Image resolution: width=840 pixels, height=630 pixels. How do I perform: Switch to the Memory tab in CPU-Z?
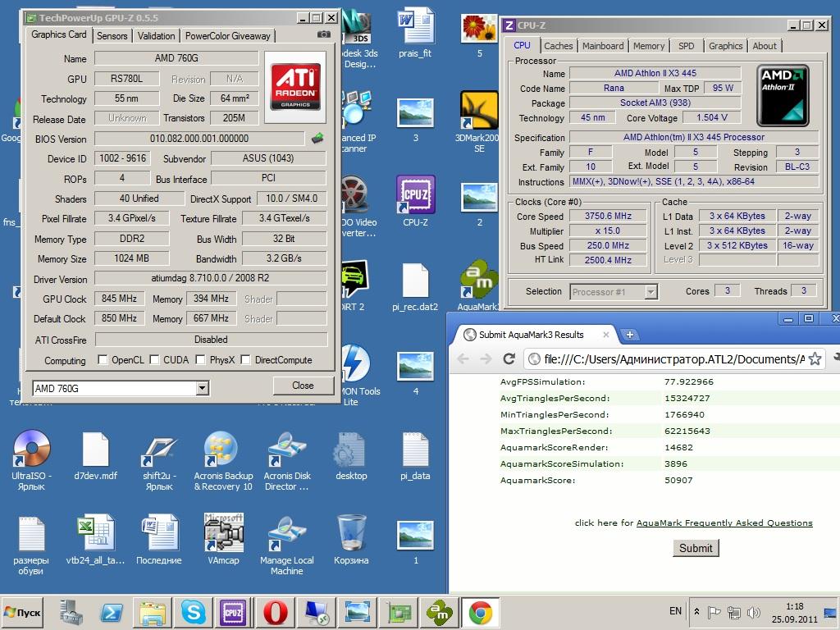[649, 46]
